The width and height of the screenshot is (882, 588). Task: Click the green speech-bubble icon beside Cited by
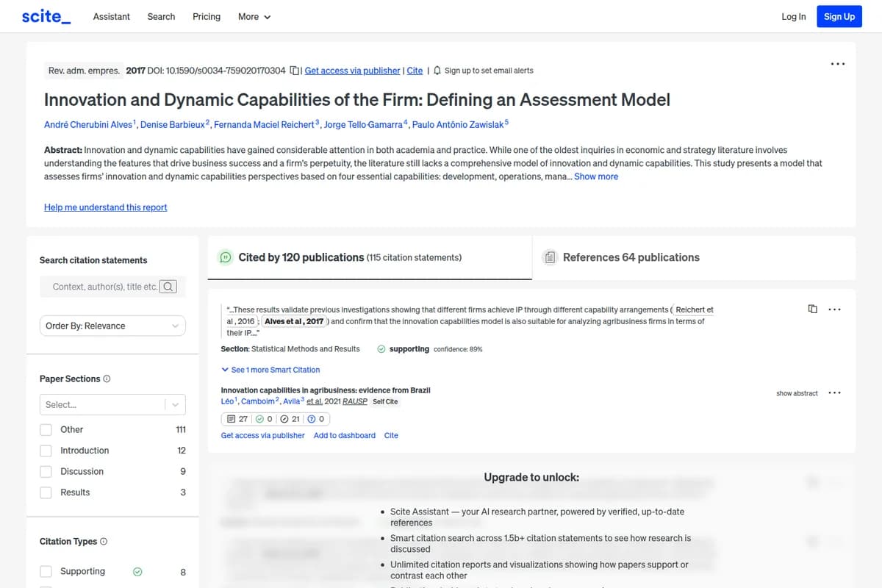[226, 257]
